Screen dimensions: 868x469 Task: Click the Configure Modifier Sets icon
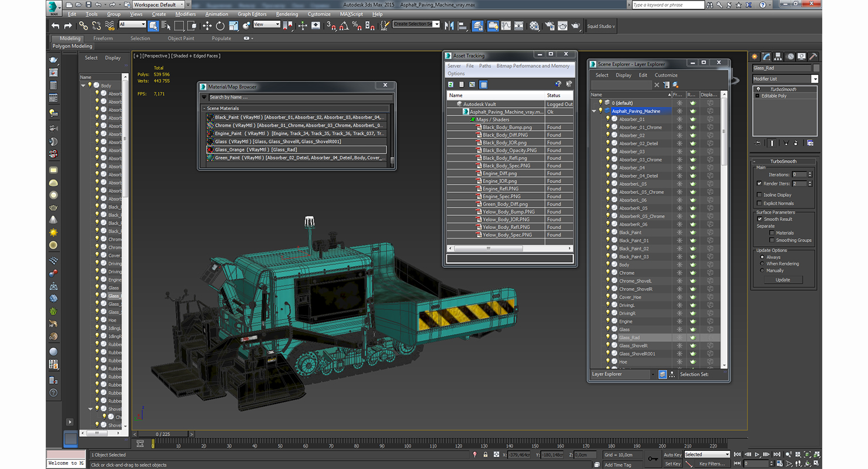tap(811, 142)
